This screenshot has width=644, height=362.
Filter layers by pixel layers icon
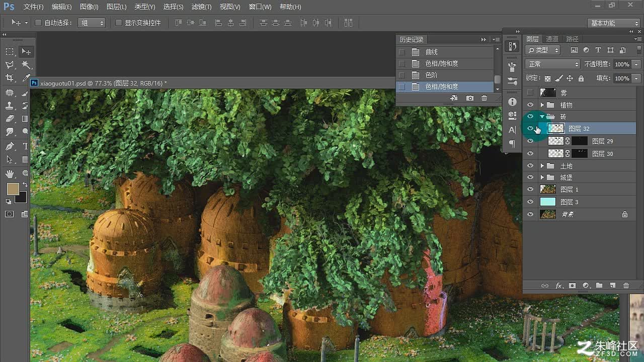click(x=574, y=50)
